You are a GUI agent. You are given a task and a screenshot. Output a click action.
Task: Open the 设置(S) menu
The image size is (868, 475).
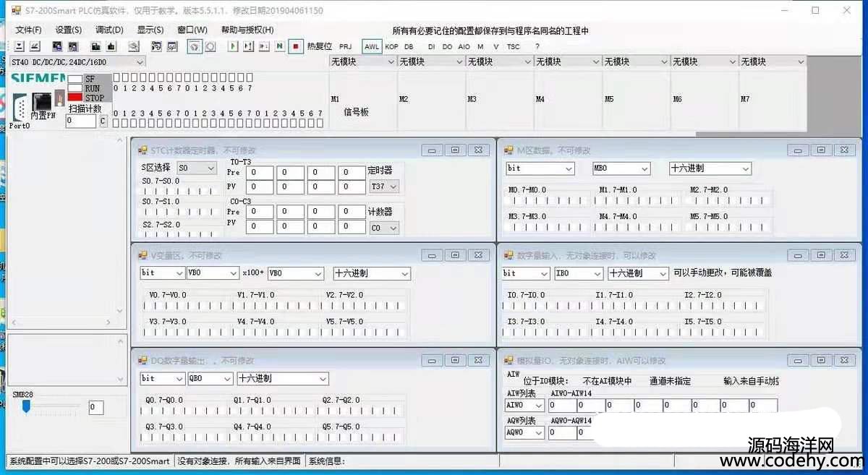[69, 30]
